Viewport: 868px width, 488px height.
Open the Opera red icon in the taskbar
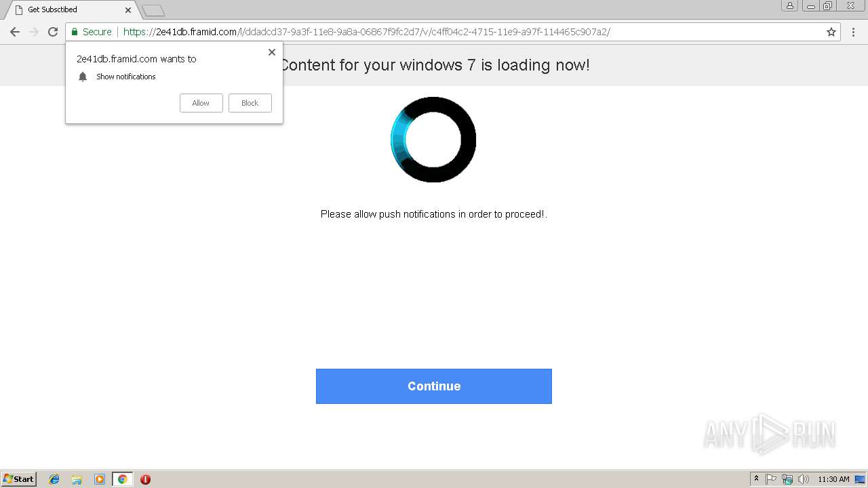pyautogui.click(x=145, y=479)
